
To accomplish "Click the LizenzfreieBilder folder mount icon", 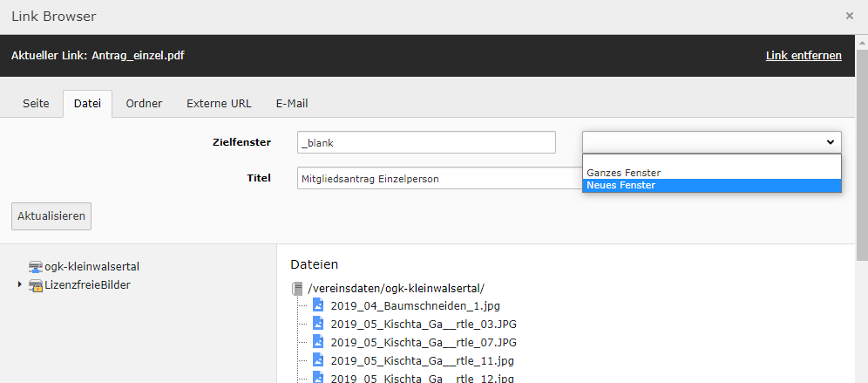I will [36, 285].
